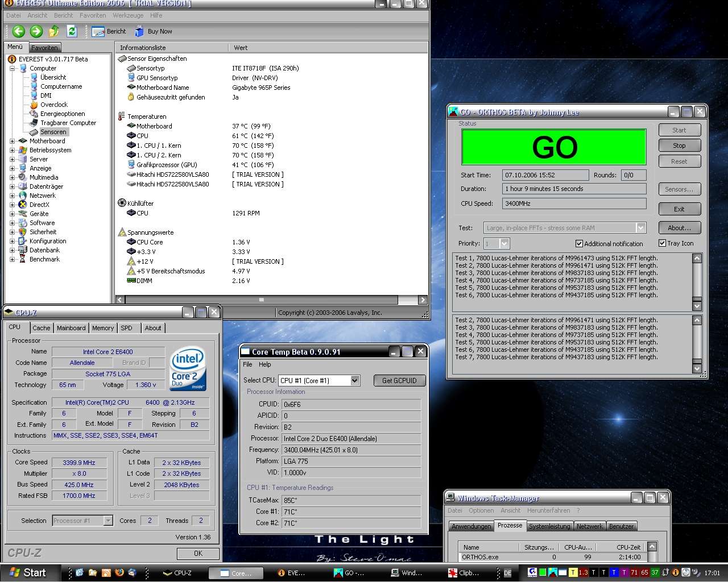Image resolution: width=728 pixels, height=582 pixels.
Task: Click the About... button in ORTHOS
Action: [x=679, y=228]
